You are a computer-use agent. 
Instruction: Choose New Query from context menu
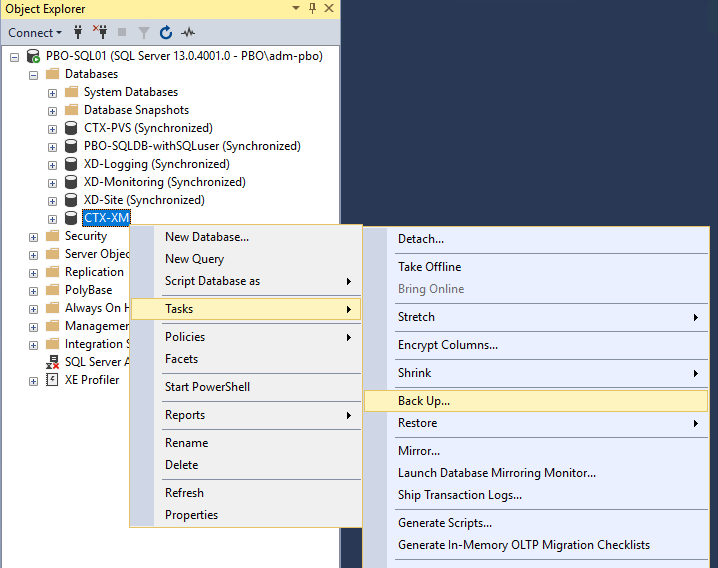tap(246, 259)
